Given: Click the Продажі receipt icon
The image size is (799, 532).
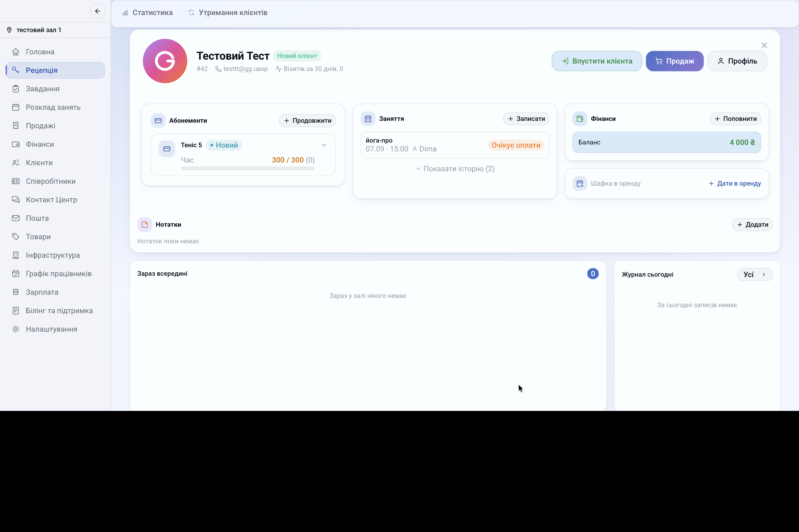Looking at the screenshot, I should [16, 126].
